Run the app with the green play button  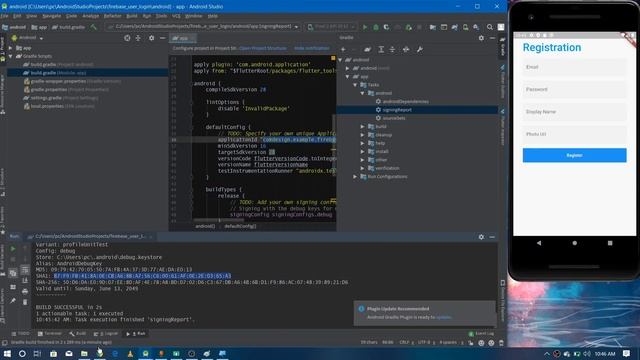[x=365, y=27]
